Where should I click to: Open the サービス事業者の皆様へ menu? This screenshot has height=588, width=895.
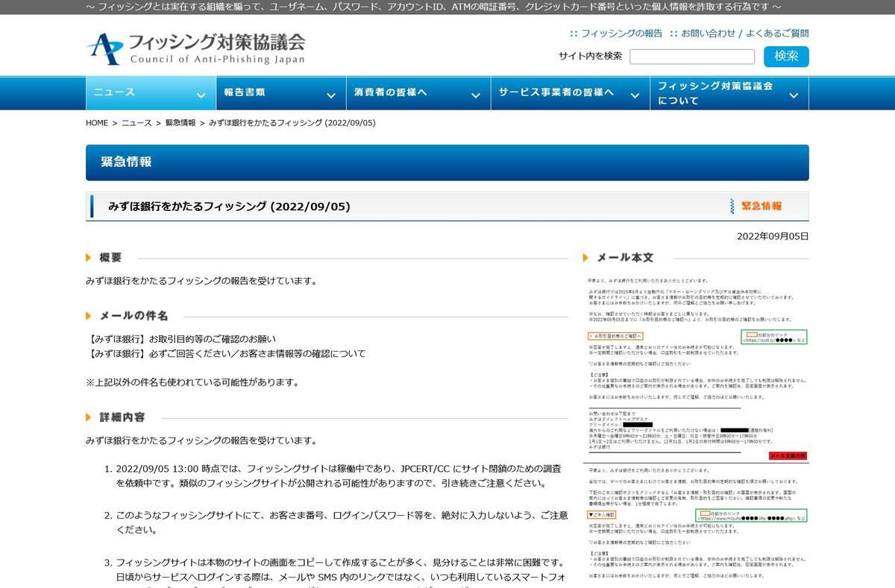click(570, 93)
